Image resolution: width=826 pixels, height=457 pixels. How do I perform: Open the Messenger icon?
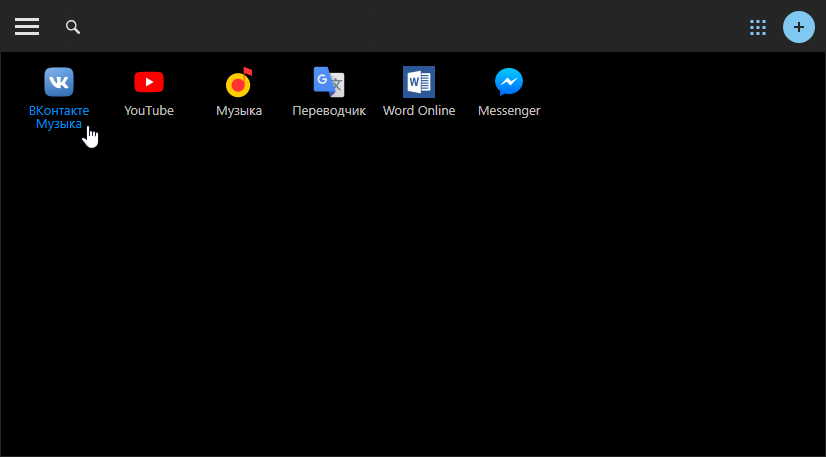click(509, 82)
